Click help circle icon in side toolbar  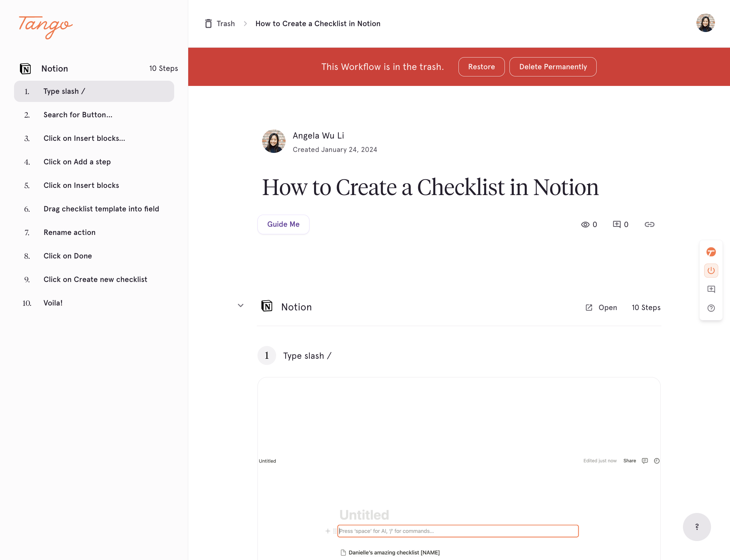pos(711,308)
